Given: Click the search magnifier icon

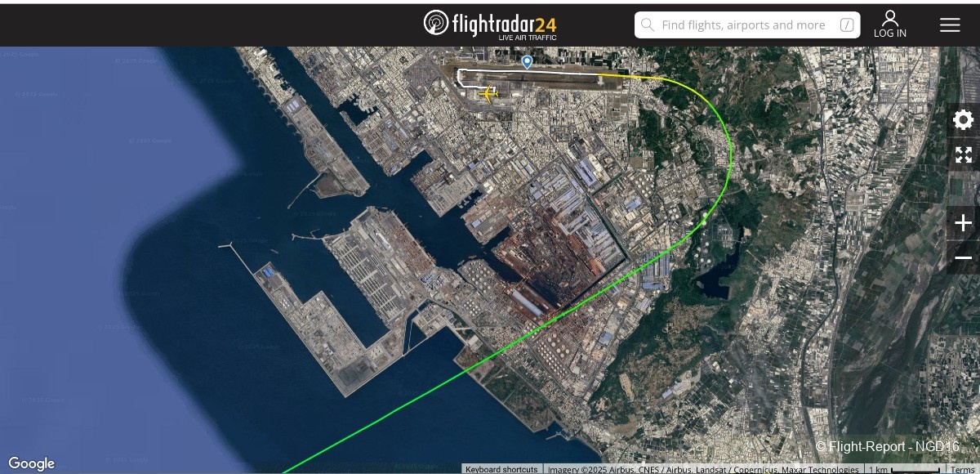Looking at the screenshot, I should pos(648,25).
